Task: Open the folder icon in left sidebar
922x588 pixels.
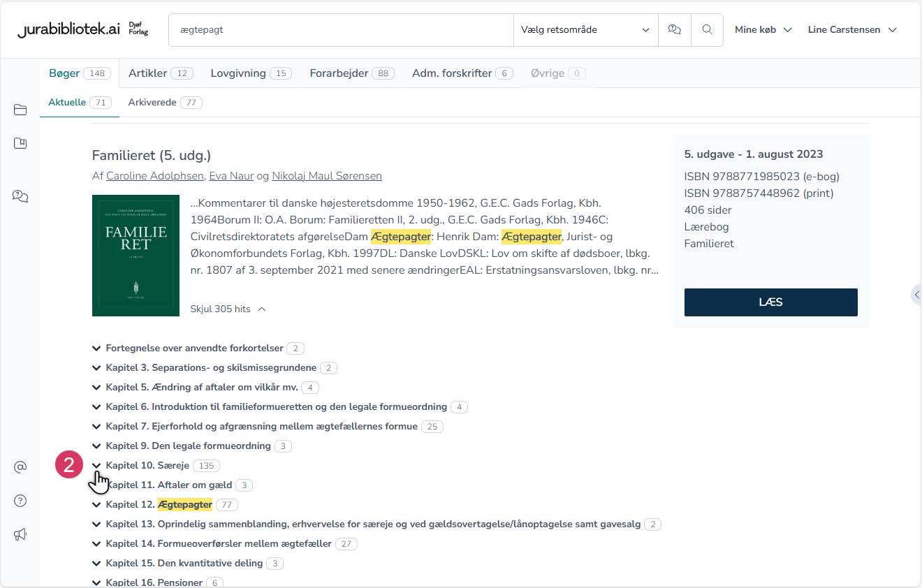Action: (x=20, y=110)
